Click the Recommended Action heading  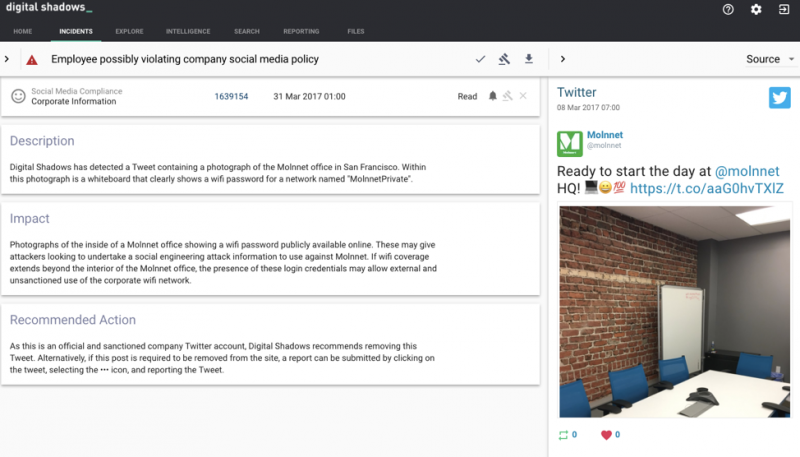click(73, 320)
